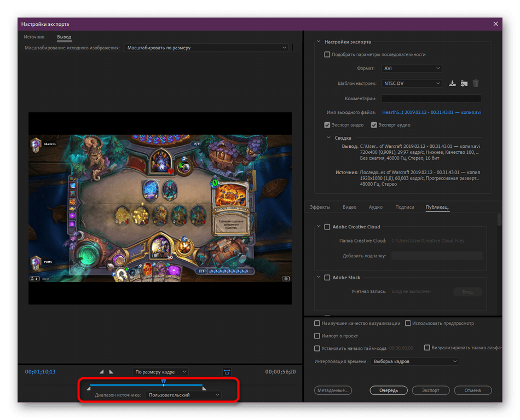Uncheck the Экспорт аудио checkbox
Viewport: 520px width, 420px height.
click(374, 125)
